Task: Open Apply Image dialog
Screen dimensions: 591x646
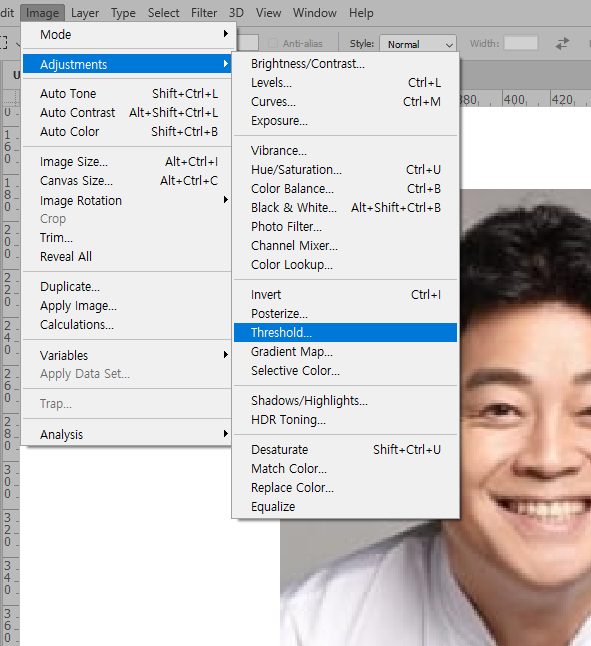Action: 128,306
